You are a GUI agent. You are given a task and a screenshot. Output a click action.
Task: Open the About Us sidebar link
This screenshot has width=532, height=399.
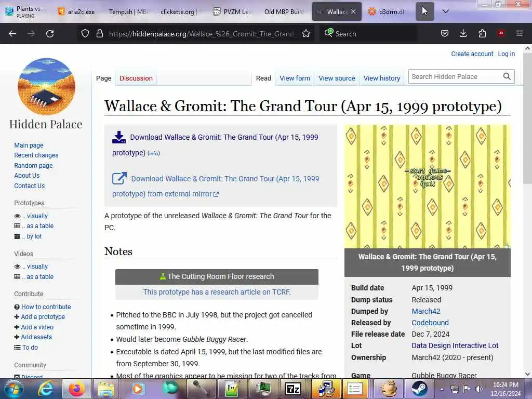(x=27, y=176)
